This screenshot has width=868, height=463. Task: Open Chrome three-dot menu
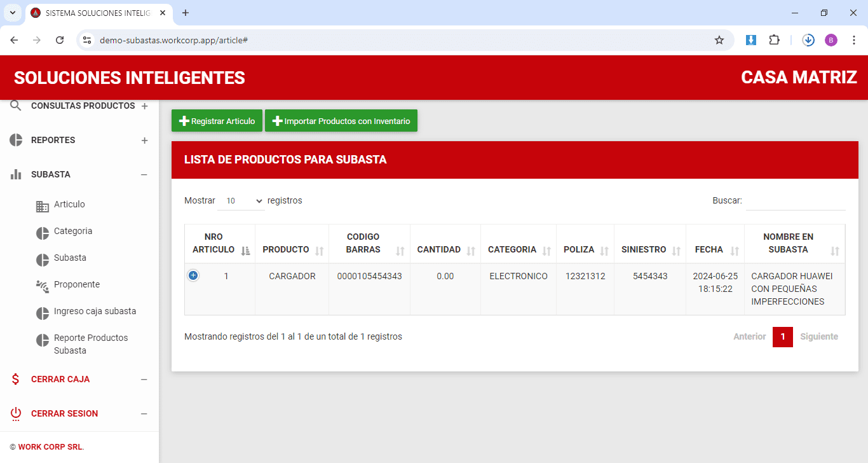(x=854, y=40)
